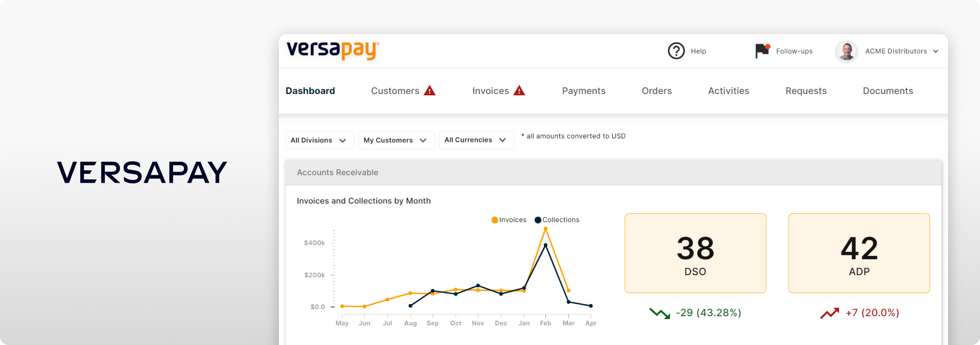Go to the Payments tab
Image resolution: width=980 pixels, height=345 pixels.
[x=584, y=91]
